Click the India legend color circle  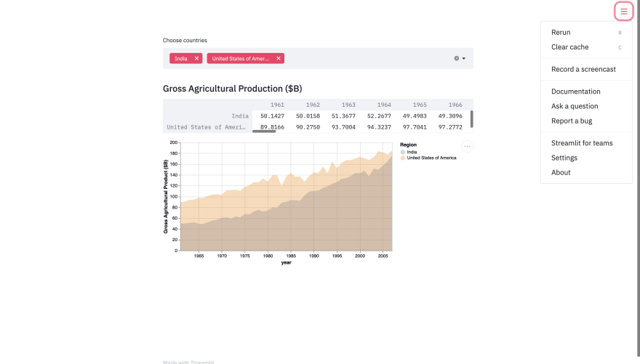402,152
